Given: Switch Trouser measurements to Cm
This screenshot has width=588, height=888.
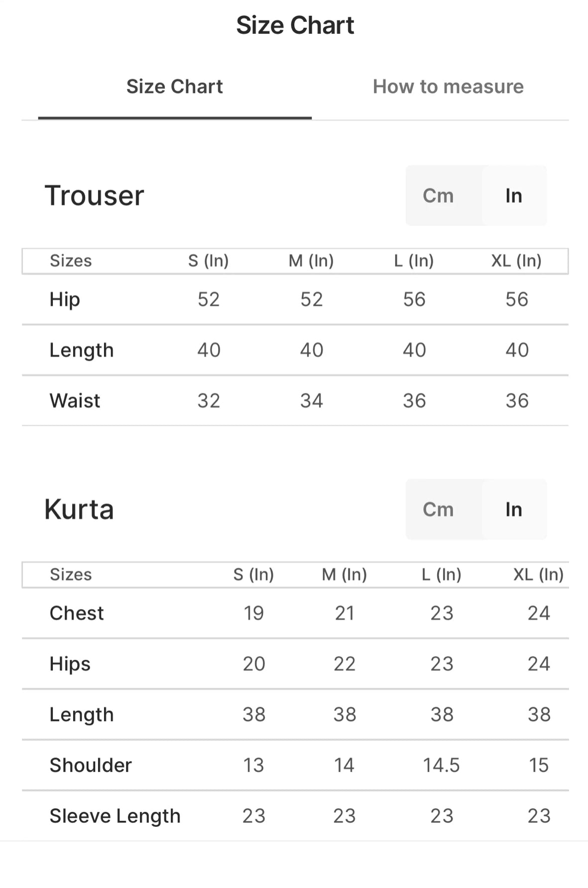Looking at the screenshot, I should point(438,196).
